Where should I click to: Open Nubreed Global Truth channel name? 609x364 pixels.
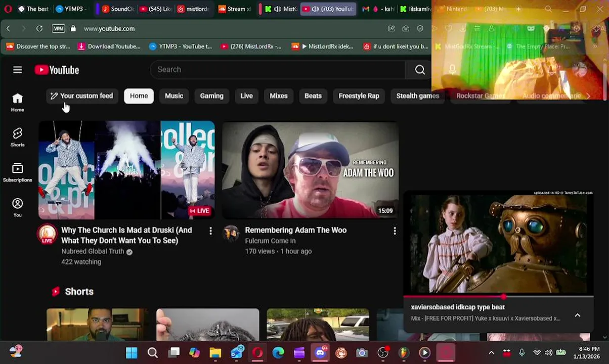tap(93, 251)
